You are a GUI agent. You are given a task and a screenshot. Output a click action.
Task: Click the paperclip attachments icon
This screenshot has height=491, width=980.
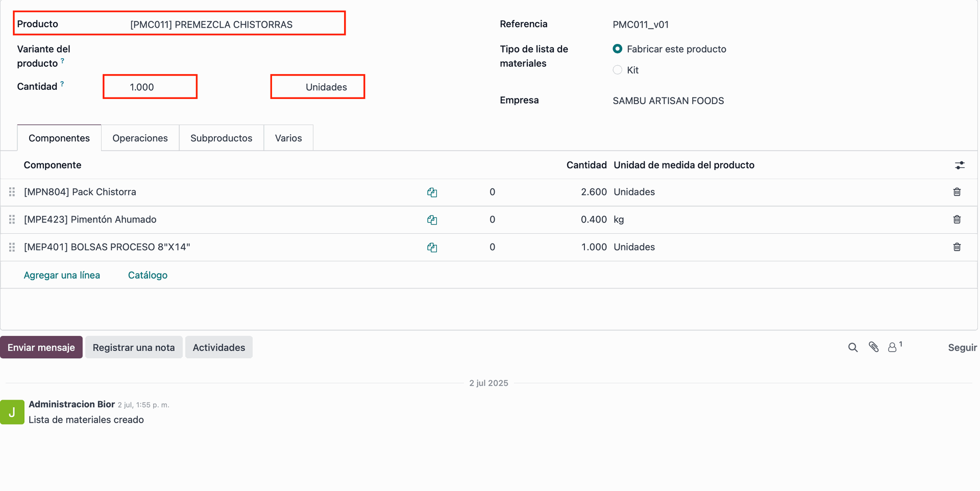(x=873, y=348)
